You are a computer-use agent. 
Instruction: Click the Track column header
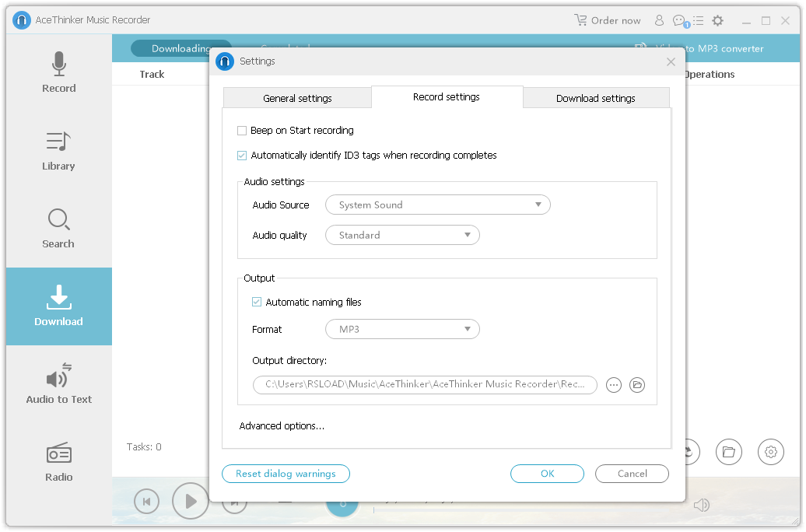point(152,75)
